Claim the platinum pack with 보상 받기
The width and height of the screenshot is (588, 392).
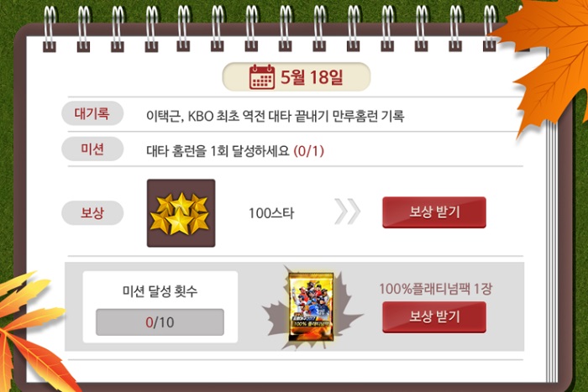pyautogui.click(x=434, y=317)
